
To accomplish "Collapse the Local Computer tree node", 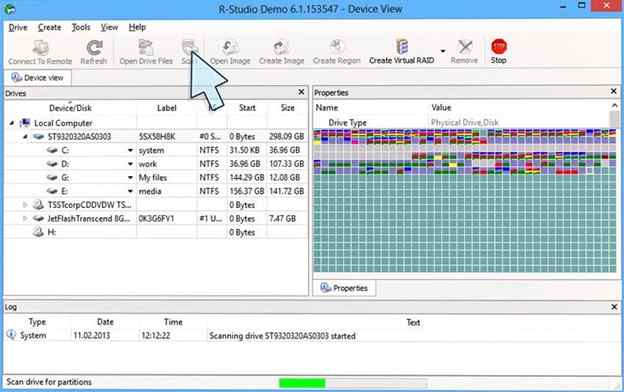I will pos(12,123).
